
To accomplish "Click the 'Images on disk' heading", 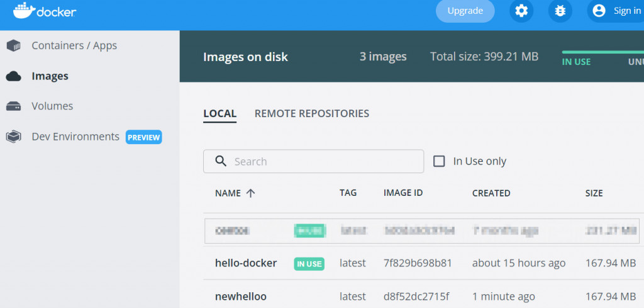I will point(246,57).
